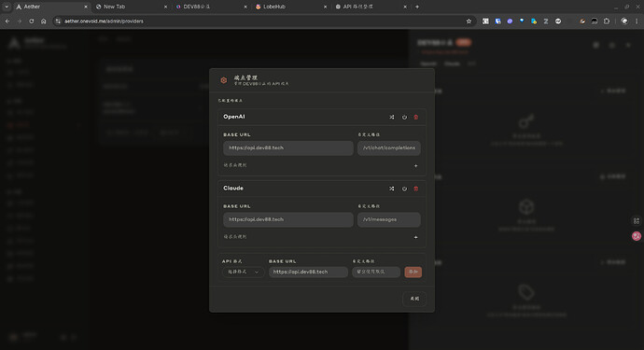Click the Claude BASE URL input field

click(x=287, y=219)
